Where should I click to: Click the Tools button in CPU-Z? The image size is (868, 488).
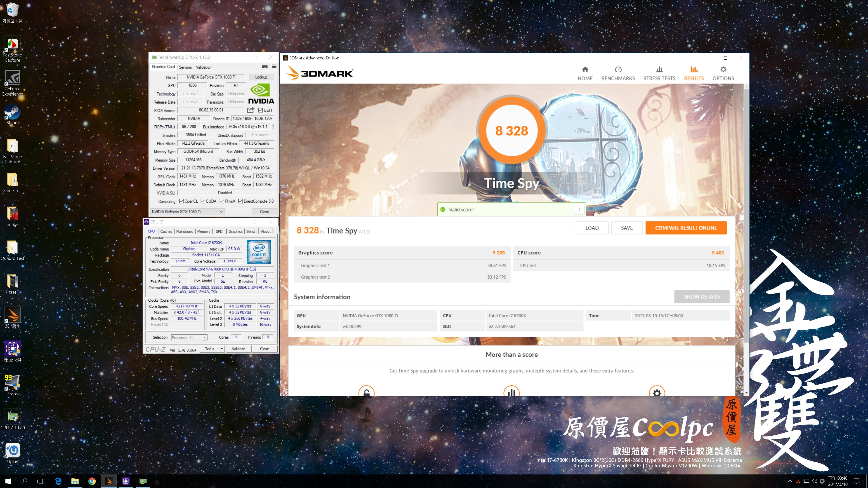[x=210, y=349]
